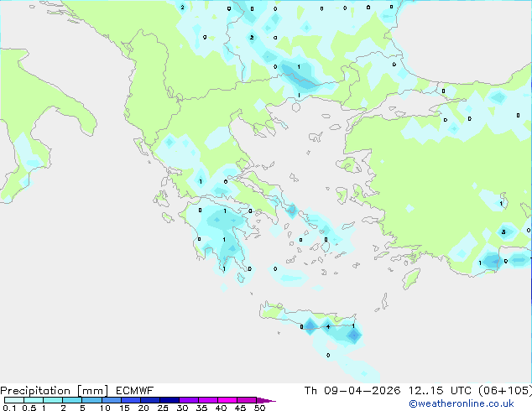The height and width of the screenshot is (411, 532).
Task: Select the 25–30 mm navy legend swatch
Action: tap(170, 400)
